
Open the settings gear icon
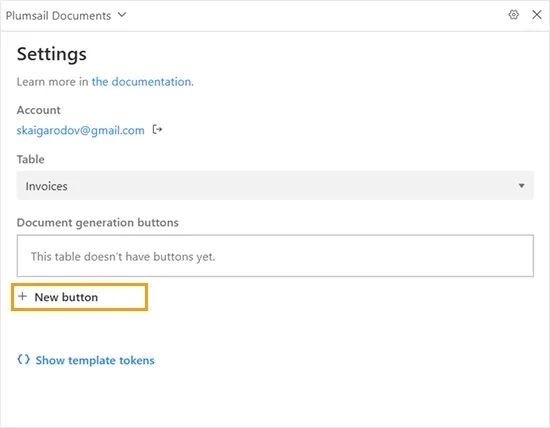514,15
